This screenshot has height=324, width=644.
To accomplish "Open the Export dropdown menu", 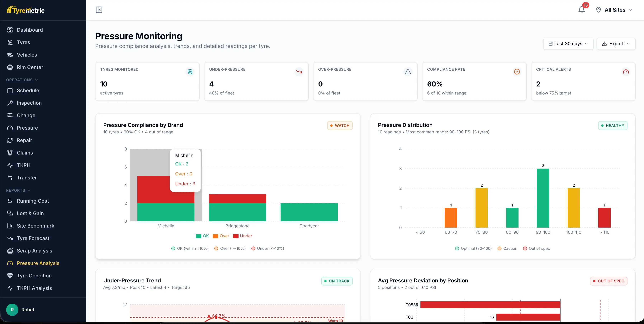I will [x=616, y=44].
